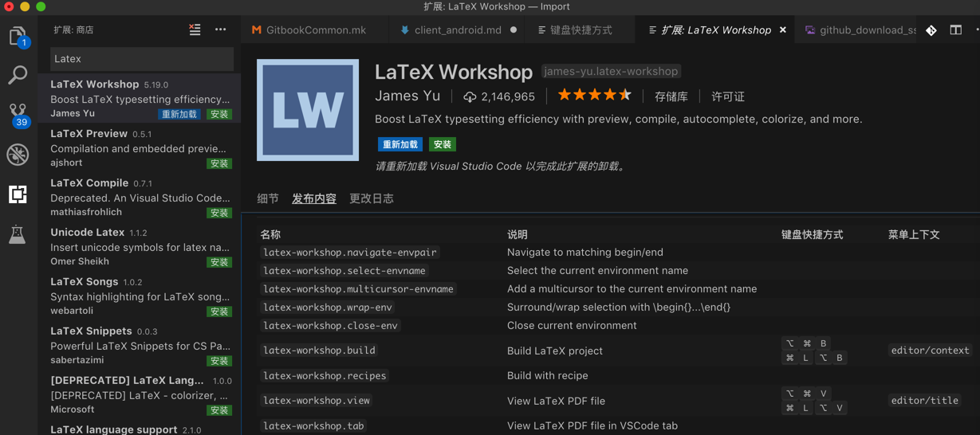
Task: Open the 更改日志 changelog tab
Action: [x=372, y=198]
